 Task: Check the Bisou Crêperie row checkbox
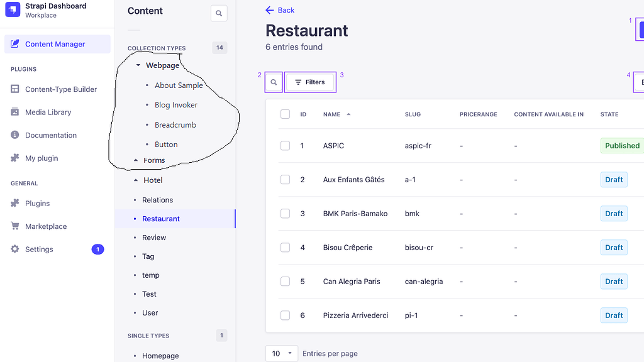pos(286,248)
